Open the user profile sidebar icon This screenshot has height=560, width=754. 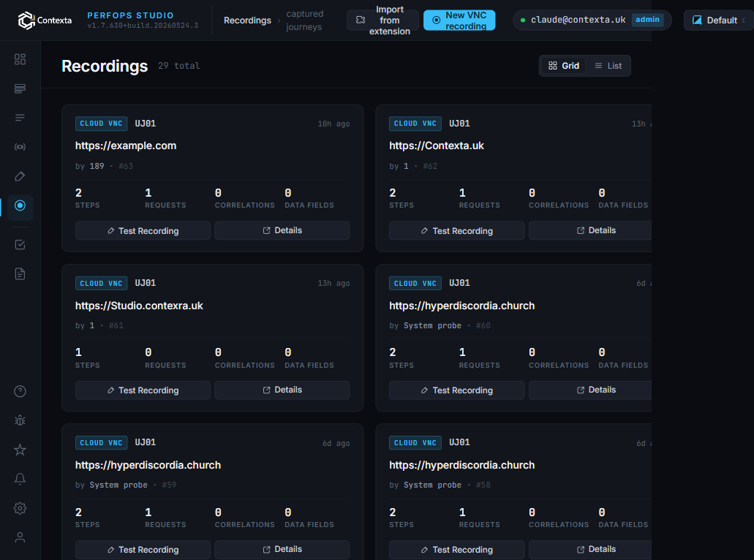click(20, 537)
